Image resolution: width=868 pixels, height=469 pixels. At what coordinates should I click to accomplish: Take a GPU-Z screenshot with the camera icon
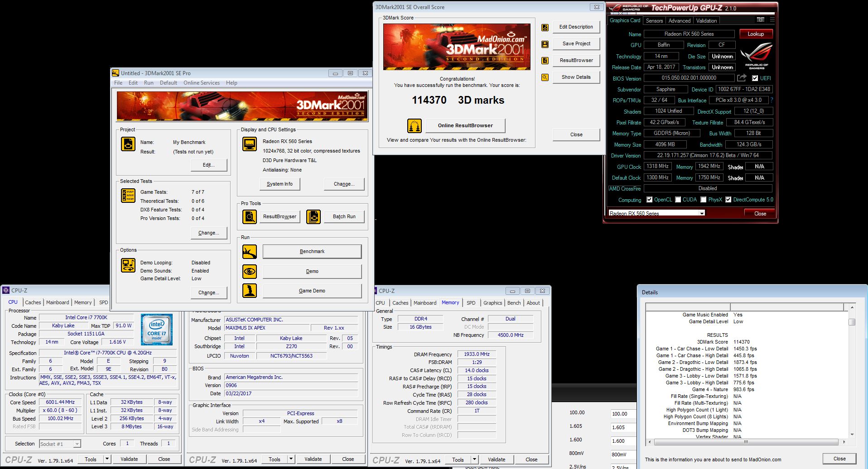tap(761, 19)
